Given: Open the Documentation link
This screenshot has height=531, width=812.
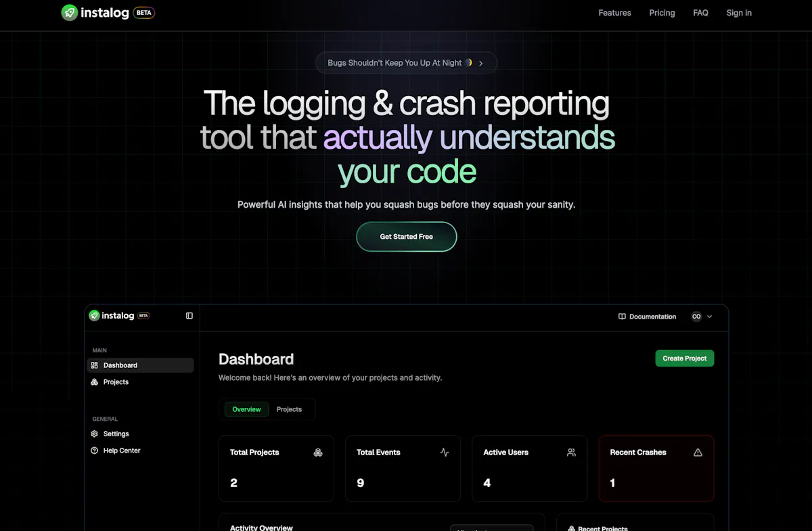Looking at the screenshot, I should [x=647, y=317].
